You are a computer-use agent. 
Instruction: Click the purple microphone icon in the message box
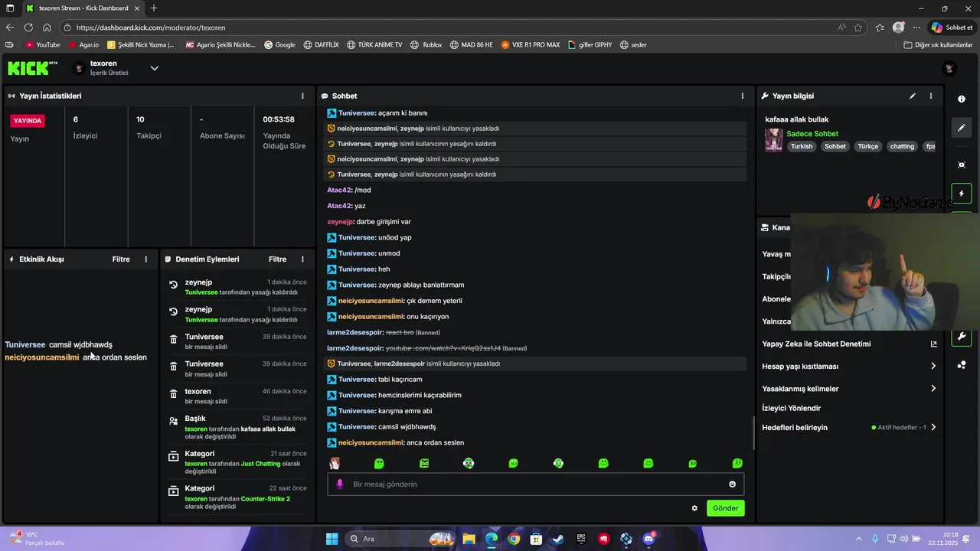pos(340,484)
